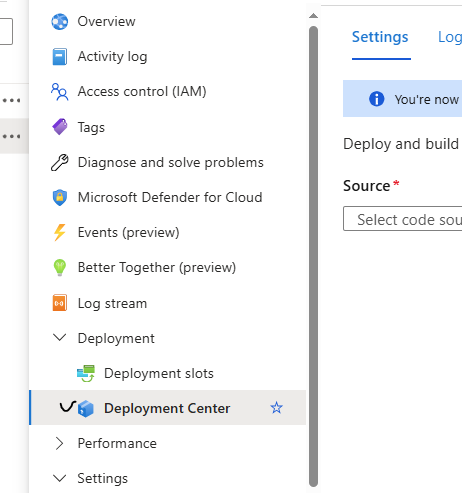The height and width of the screenshot is (493, 462).
Task: Click the Defender shield icon
Action: click(x=60, y=197)
